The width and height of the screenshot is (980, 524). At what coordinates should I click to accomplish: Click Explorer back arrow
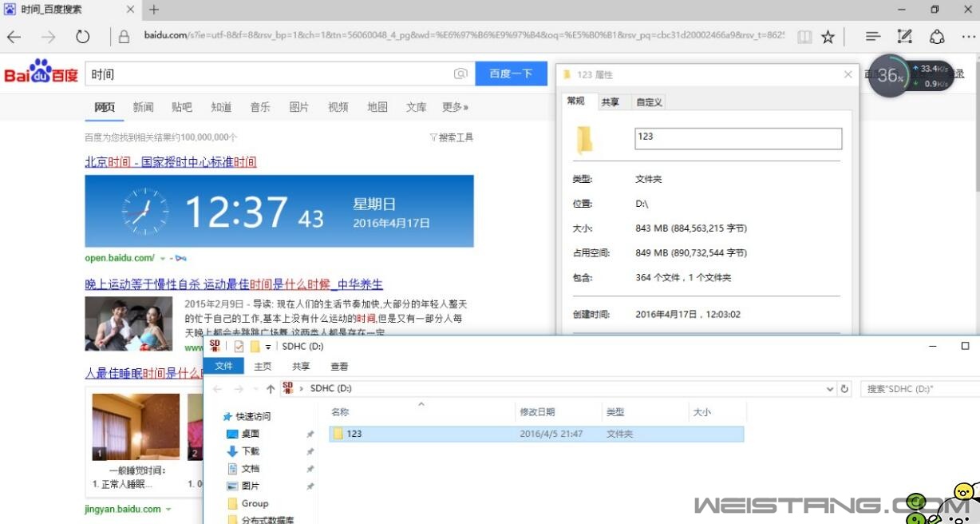[x=218, y=389]
